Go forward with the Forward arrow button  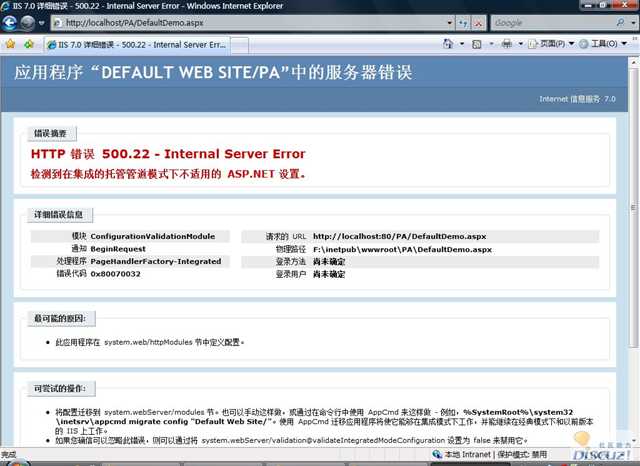point(27,23)
